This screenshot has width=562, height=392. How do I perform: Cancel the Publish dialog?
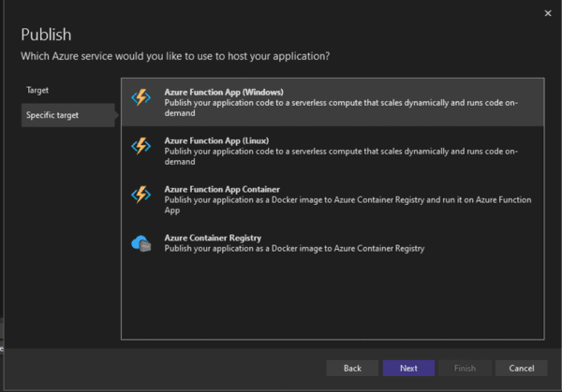pos(521,368)
